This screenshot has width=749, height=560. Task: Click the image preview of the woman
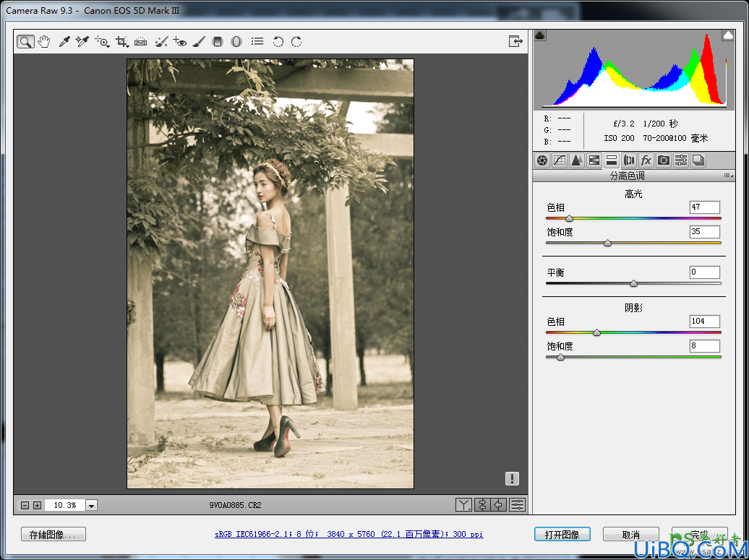[x=270, y=274]
